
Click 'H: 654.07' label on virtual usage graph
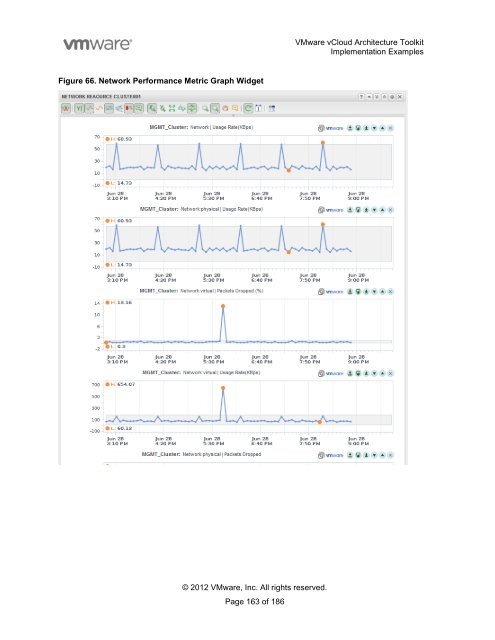click(x=120, y=384)
